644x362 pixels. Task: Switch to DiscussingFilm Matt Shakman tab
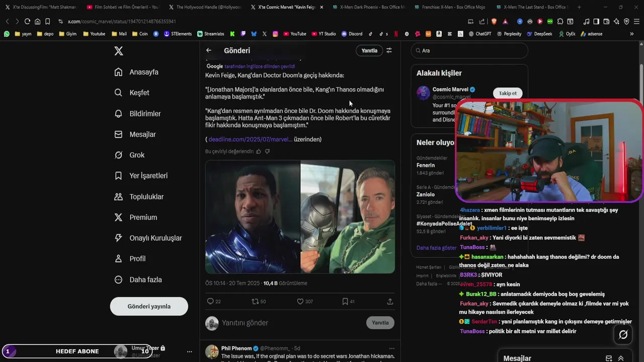click(40, 7)
